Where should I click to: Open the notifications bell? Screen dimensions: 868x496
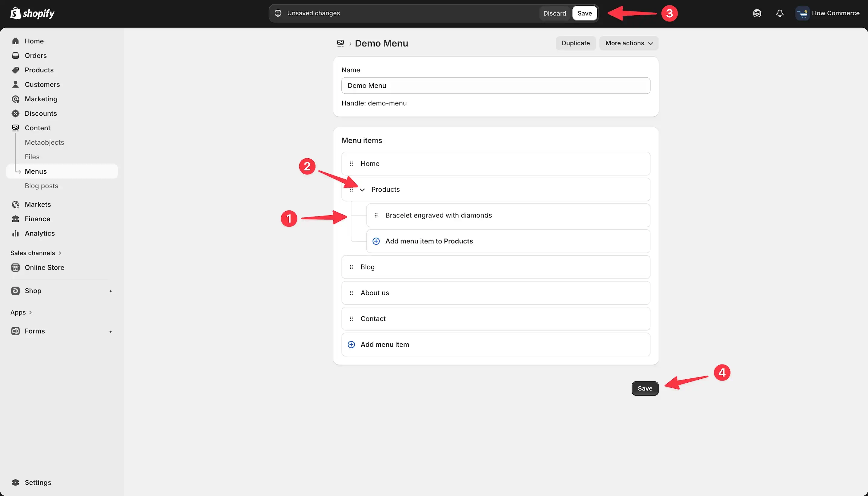779,13
